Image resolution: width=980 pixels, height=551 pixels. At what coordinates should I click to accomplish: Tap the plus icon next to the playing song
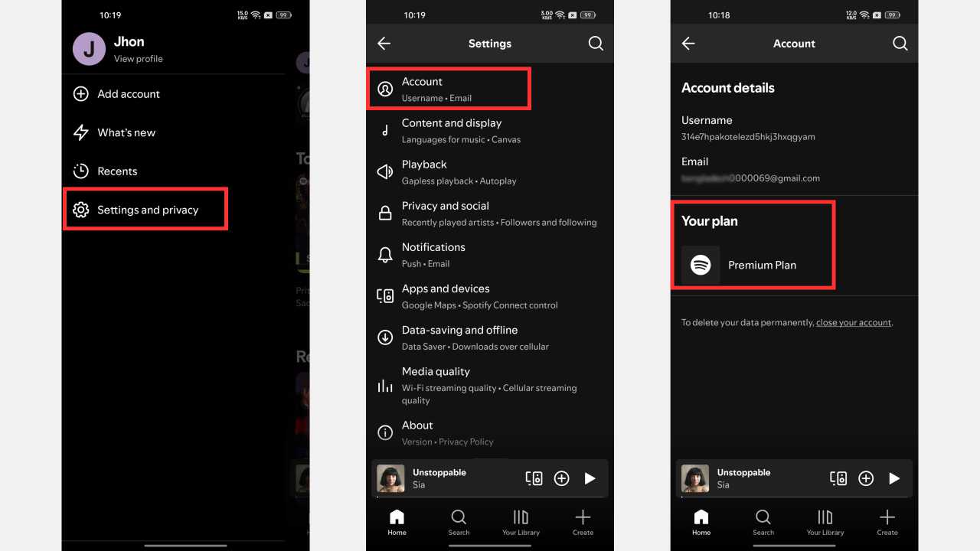pyautogui.click(x=562, y=478)
